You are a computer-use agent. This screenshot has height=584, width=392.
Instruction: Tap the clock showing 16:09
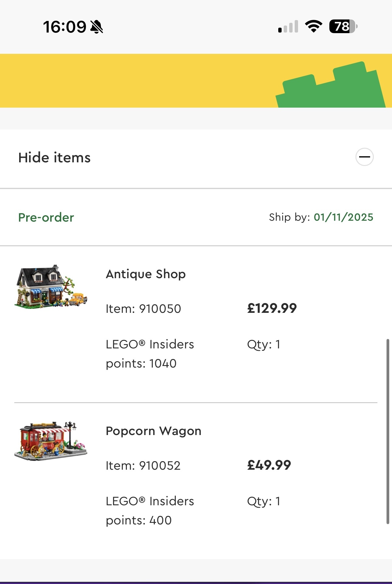point(64,27)
